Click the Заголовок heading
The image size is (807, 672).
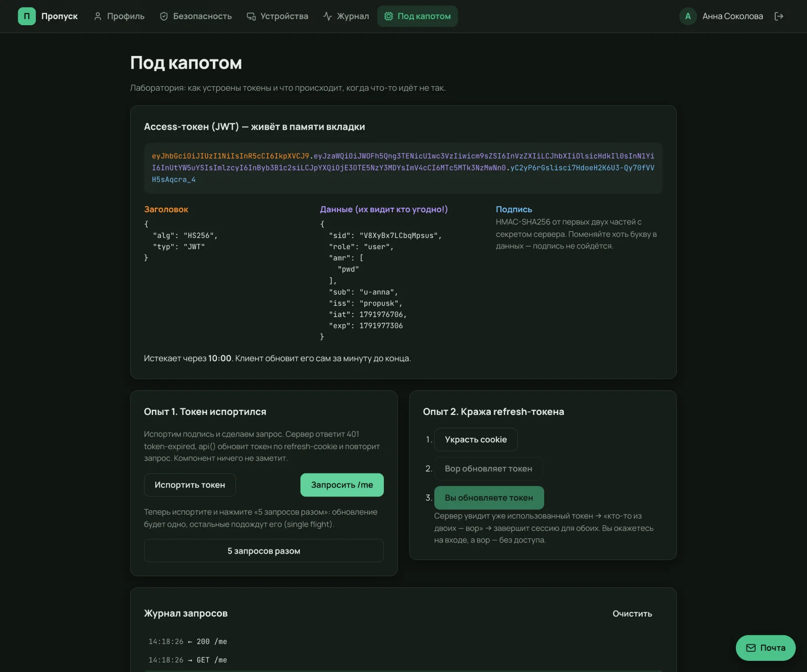(166, 209)
